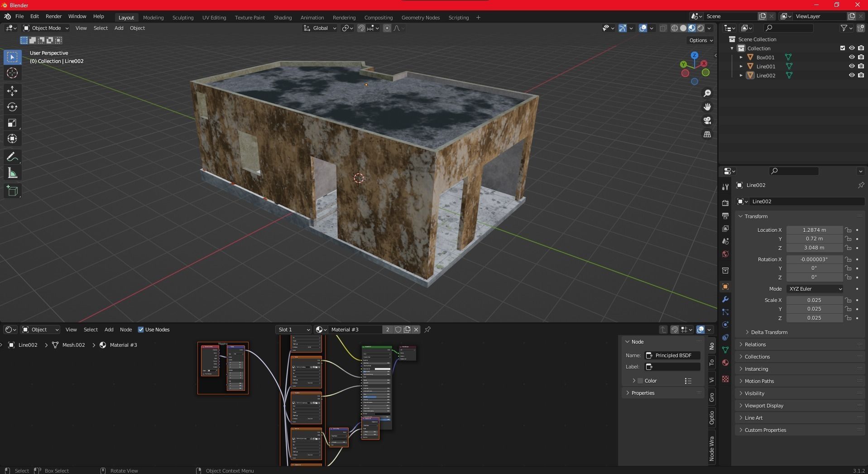Open the Physics properties tab

pos(725,325)
